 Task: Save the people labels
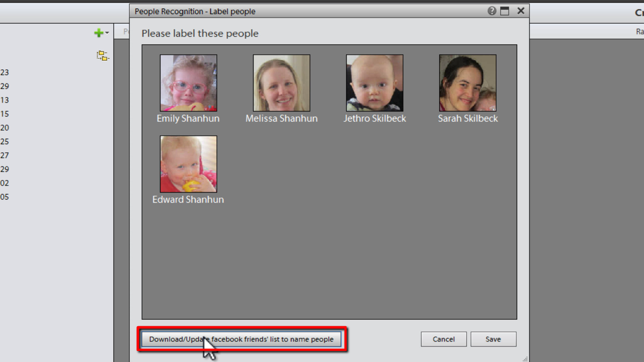pyautogui.click(x=493, y=339)
